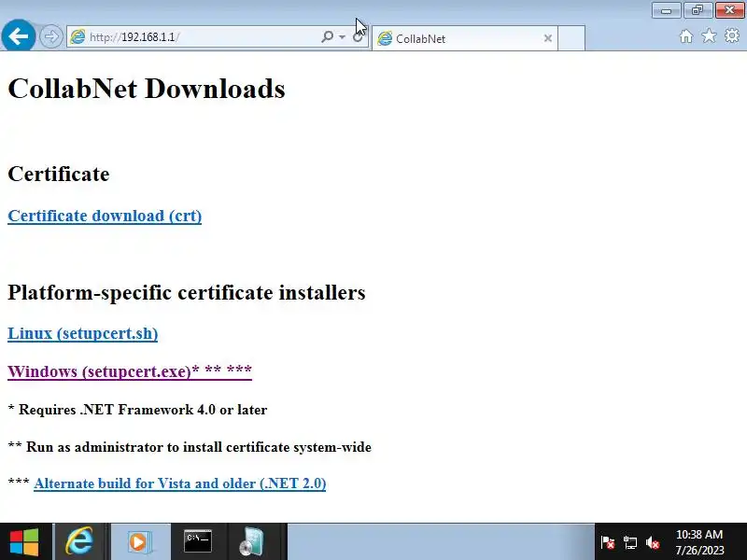Close the CollabNet tab
This screenshot has height=560, width=747.
(548, 38)
